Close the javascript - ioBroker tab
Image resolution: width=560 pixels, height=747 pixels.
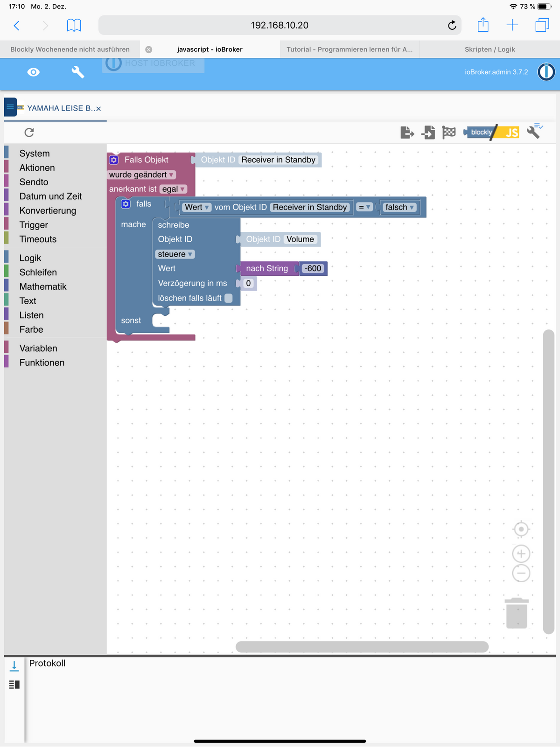coord(148,49)
